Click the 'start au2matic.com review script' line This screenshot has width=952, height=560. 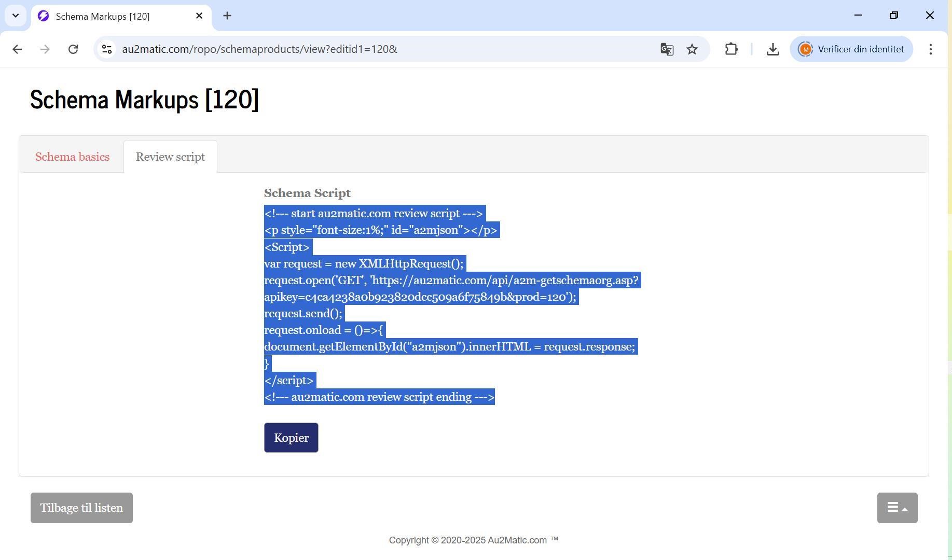(375, 214)
